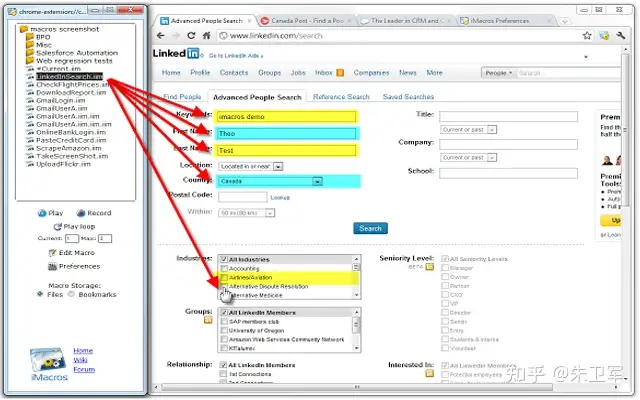
Task: Open the iMacros Wiki link
Action: click(80, 360)
